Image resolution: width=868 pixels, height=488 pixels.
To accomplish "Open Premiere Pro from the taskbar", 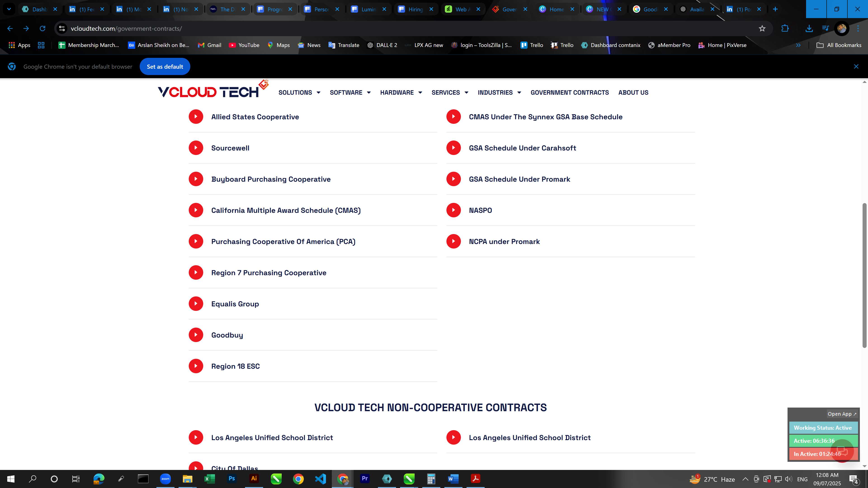I will (x=365, y=479).
